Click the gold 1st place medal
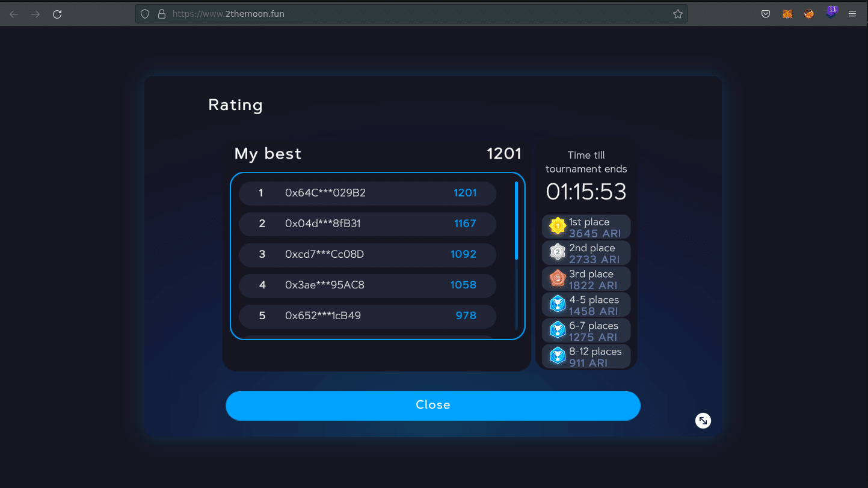The image size is (868, 488). (558, 227)
